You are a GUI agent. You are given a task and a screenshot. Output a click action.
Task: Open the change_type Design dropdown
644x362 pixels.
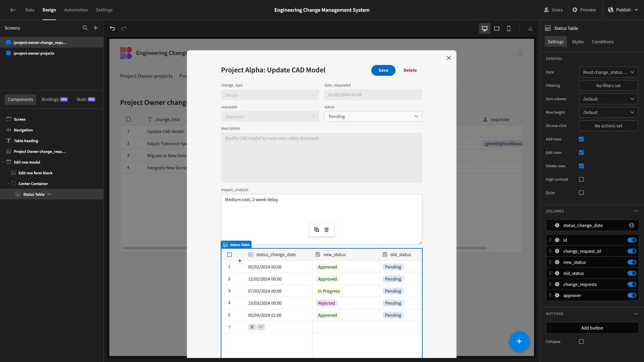click(x=270, y=95)
